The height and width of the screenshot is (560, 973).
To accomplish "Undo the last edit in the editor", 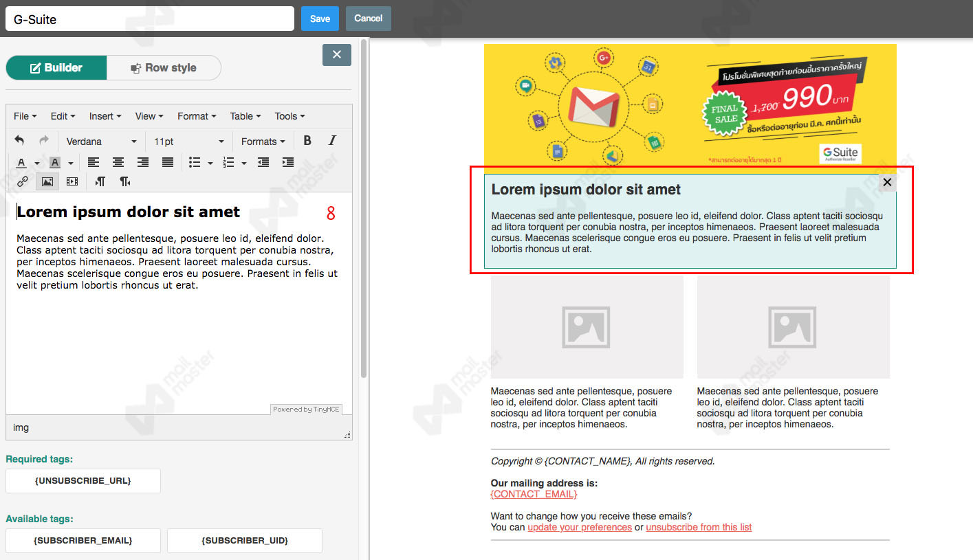I will (19, 141).
